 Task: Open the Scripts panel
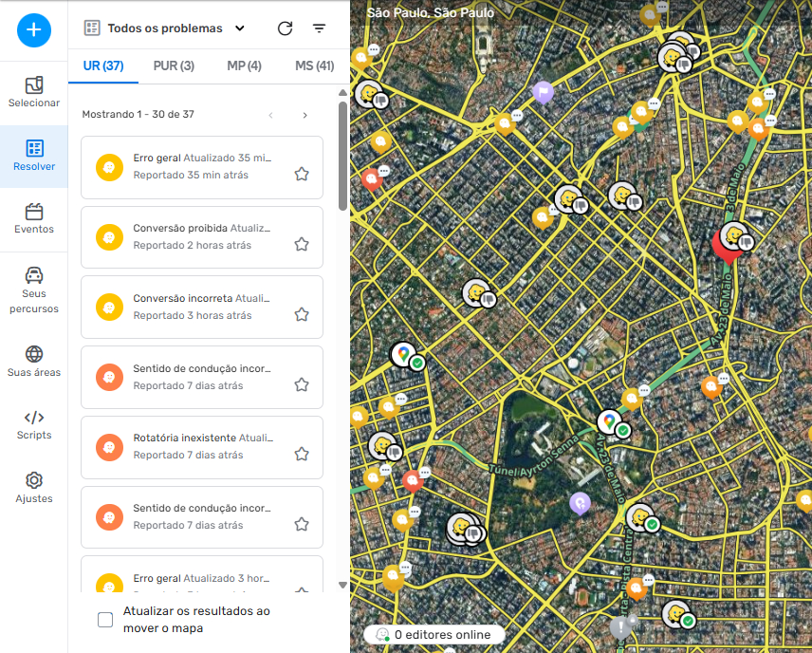[34, 424]
